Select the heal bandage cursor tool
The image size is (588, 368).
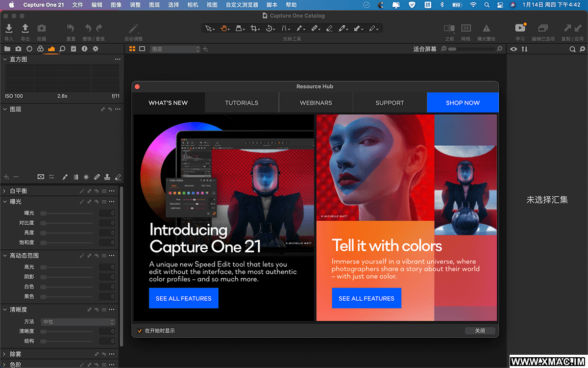pyautogui.click(x=316, y=28)
